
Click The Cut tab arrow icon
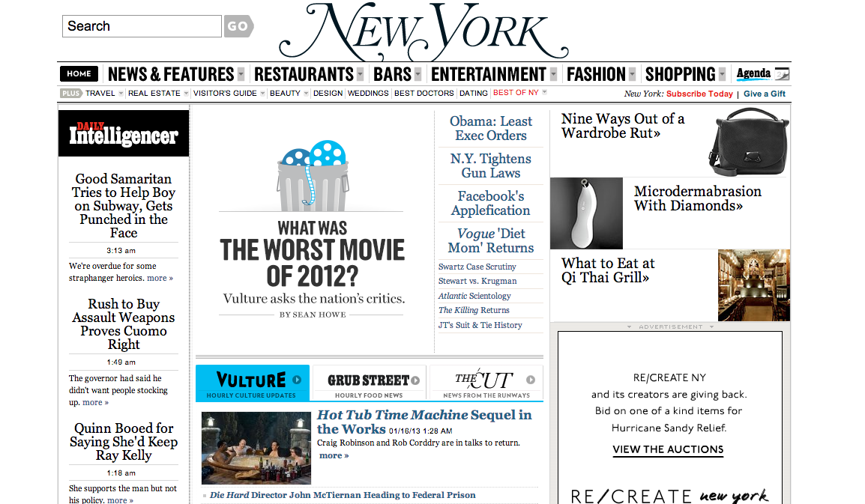(x=531, y=380)
